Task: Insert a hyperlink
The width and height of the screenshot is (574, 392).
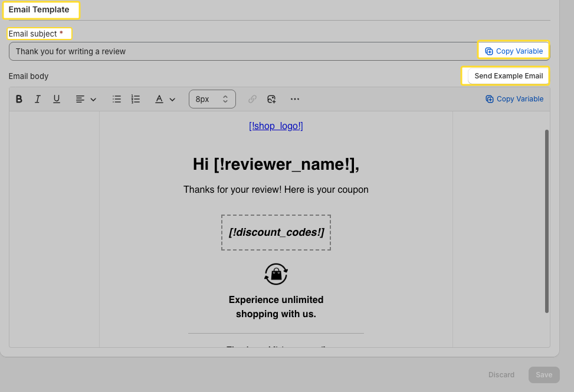Action: pos(252,98)
